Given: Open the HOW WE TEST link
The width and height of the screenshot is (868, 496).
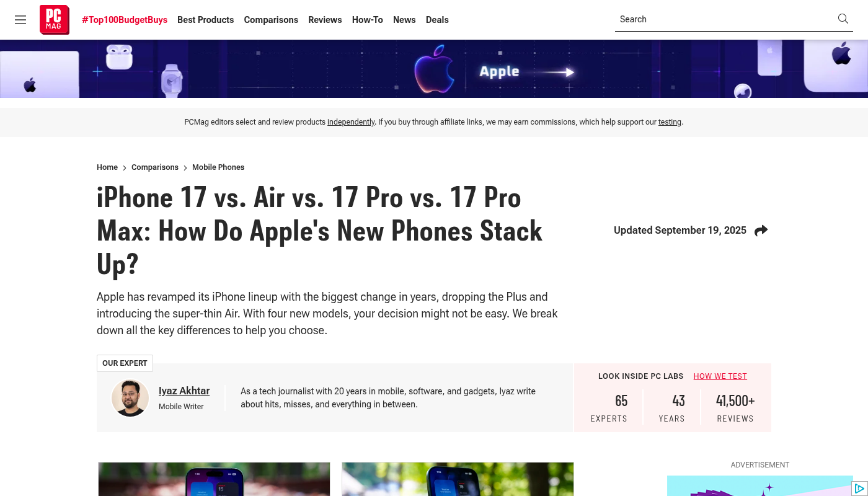Looking at the screenshot, I should tap(720, 376).
